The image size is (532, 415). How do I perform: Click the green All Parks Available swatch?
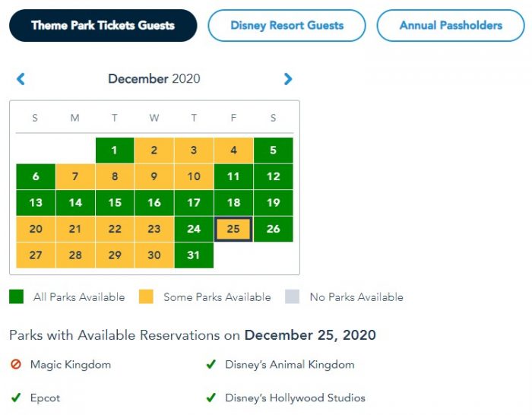tap(16, 296)
